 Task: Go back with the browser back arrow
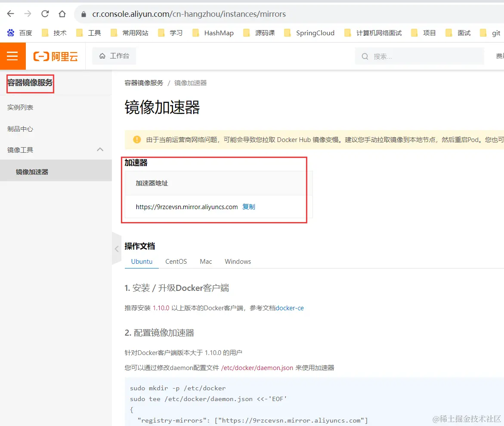11,14
